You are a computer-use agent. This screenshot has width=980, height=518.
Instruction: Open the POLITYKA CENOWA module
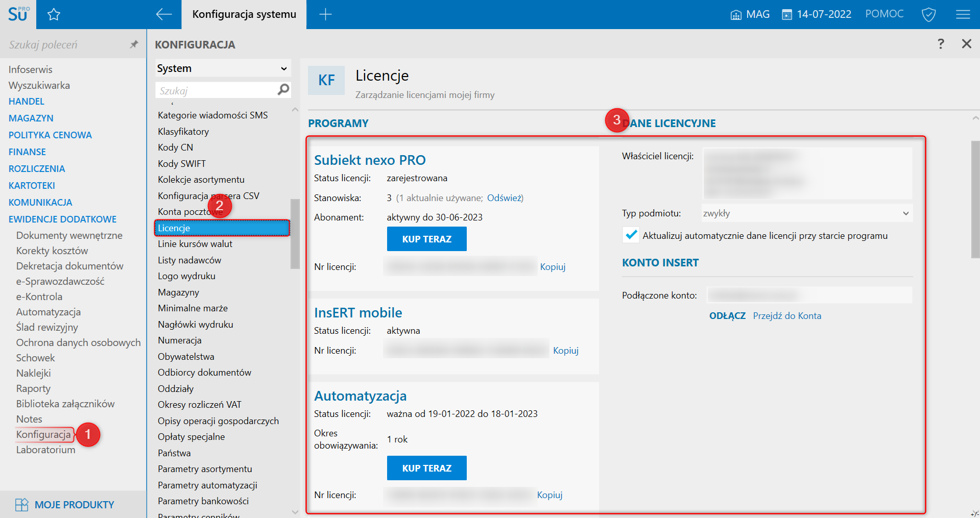[50, 135]
